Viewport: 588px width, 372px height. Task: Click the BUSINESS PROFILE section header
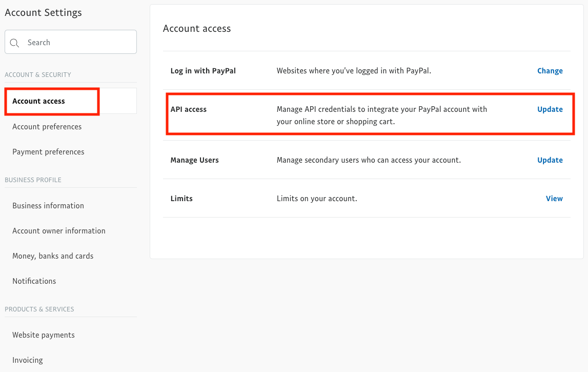click(x=33, y=180)
